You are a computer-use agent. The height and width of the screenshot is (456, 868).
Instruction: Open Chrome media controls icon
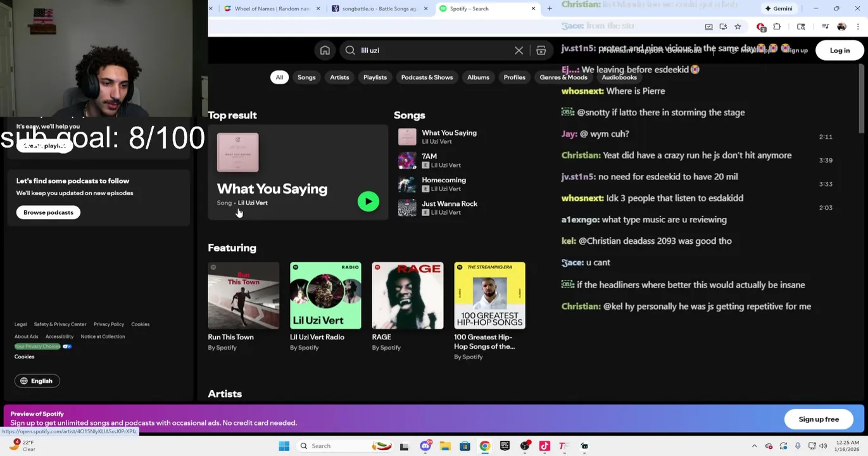point(825,27)
